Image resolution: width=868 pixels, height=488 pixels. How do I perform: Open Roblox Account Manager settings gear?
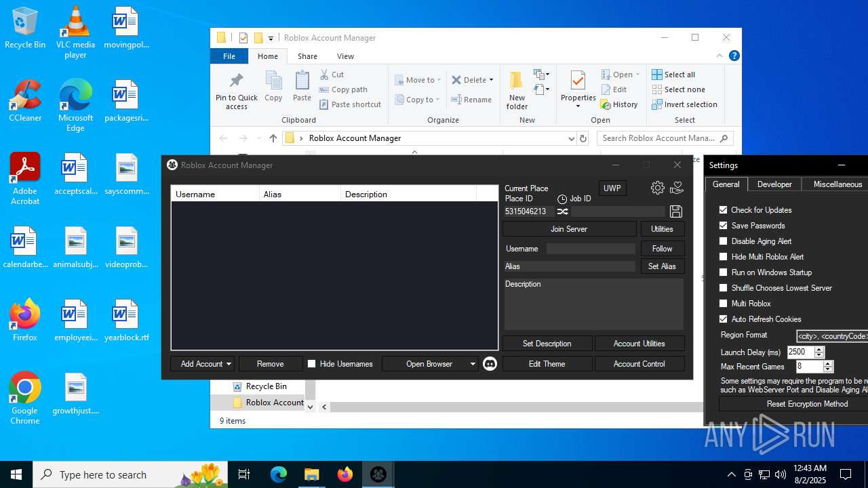tap(658, 188)
